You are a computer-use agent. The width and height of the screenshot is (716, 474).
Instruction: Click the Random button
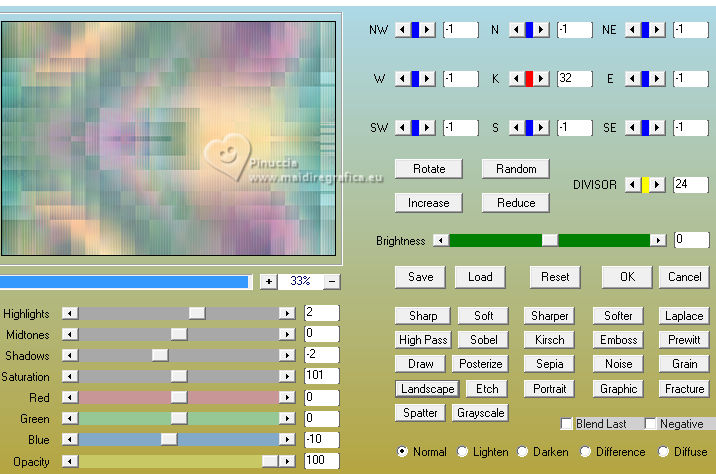pyautogui.click(x=516, y=169)
